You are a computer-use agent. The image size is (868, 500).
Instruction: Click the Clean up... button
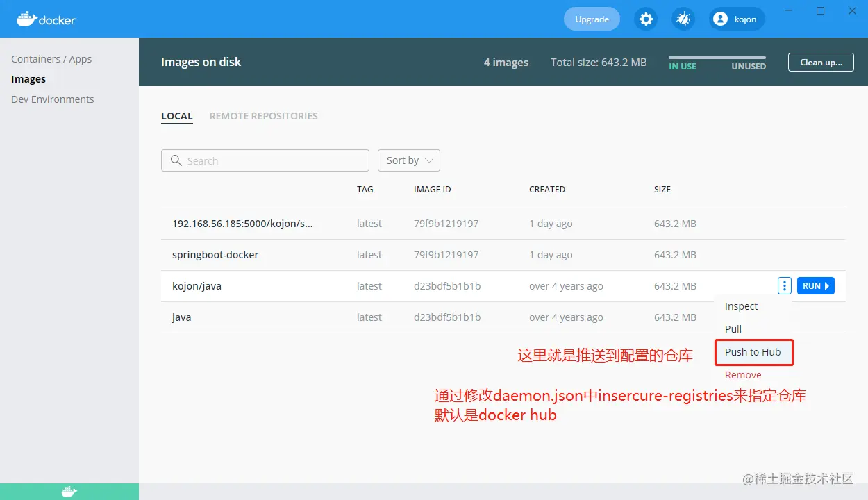pyautogui.click(x=821, y=62)
